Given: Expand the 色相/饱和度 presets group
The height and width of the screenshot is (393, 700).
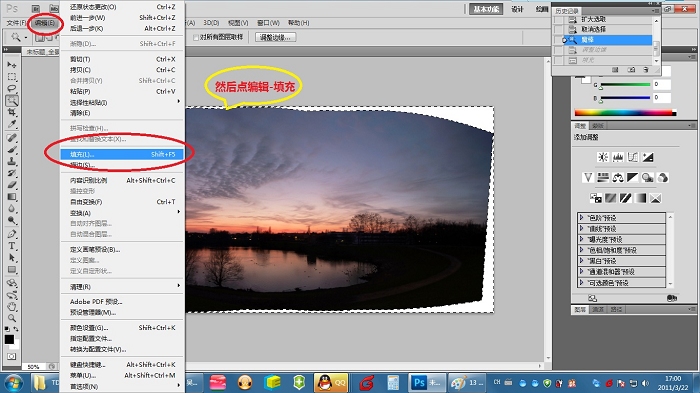Looking at the screenshot, I should pos(581,250).
